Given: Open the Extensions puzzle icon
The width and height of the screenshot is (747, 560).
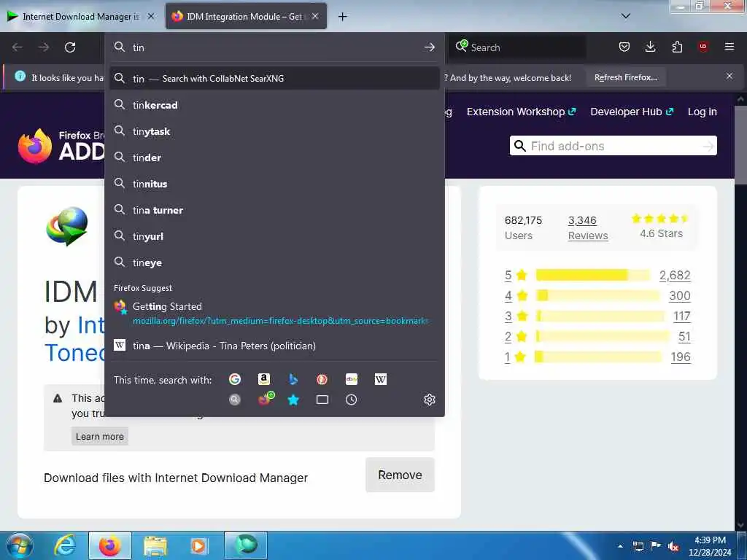Looking at the screenshot, I should pos(677,47).
